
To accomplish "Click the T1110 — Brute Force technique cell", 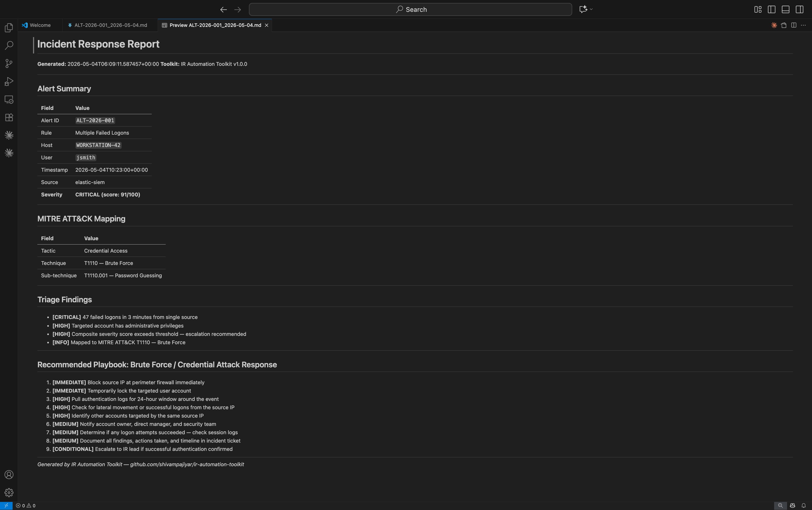I will click(108, 263).
